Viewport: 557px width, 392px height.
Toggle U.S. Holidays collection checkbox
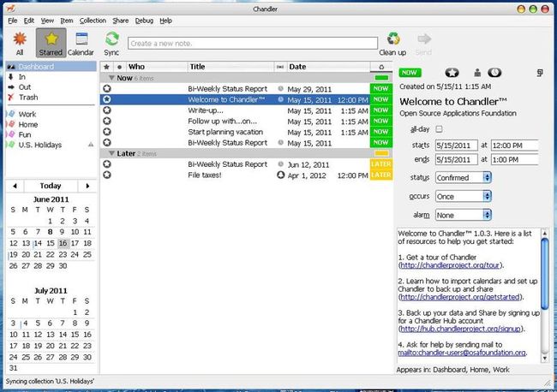tap(11, 146)
